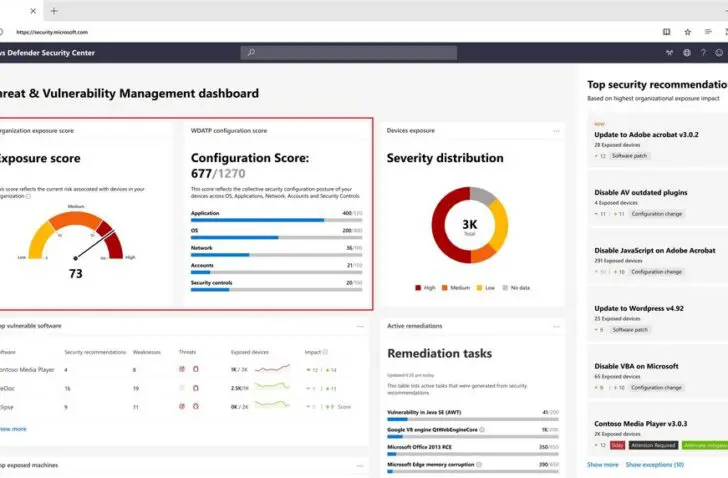Click the address bar URL security.microsoft.com
The width and height of the screenshot is (728, 478).
pos(52,32)
